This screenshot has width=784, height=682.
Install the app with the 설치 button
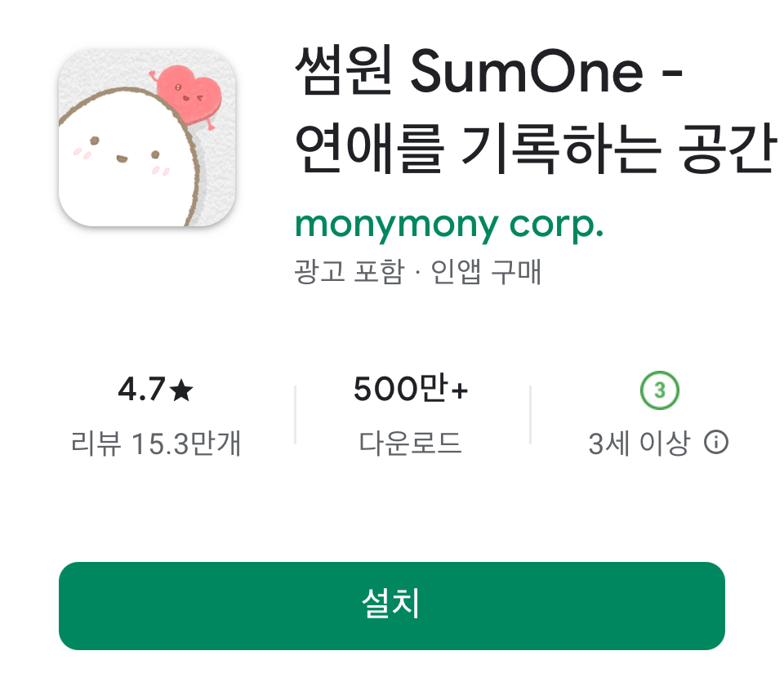point(392,606)
